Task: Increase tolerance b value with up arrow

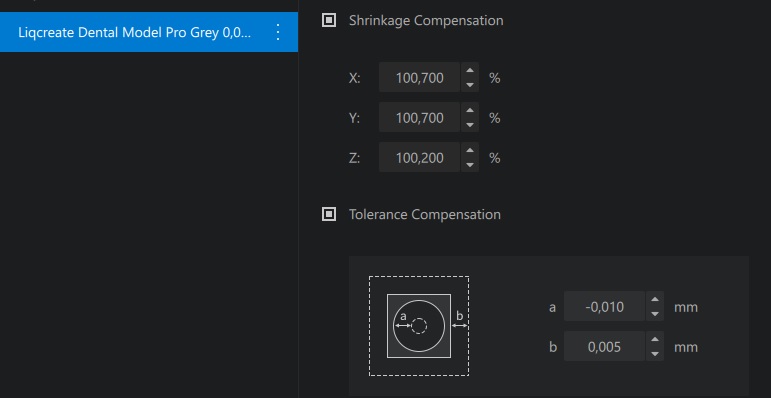Action: 655,339
